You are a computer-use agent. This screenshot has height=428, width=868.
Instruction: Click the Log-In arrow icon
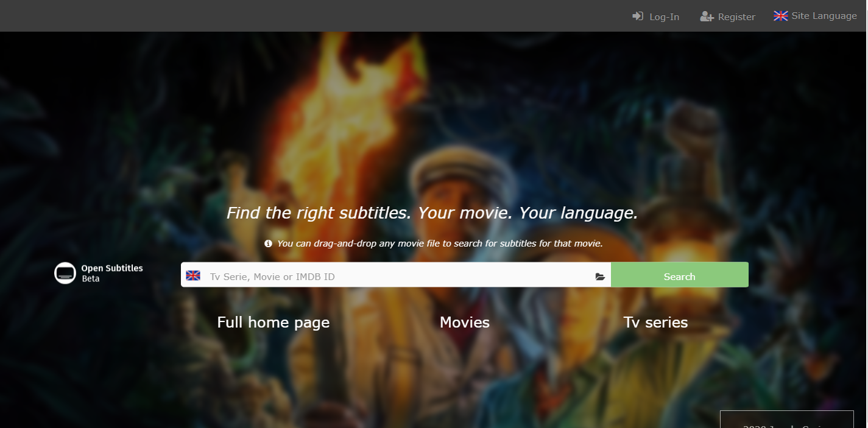[638, 16]
